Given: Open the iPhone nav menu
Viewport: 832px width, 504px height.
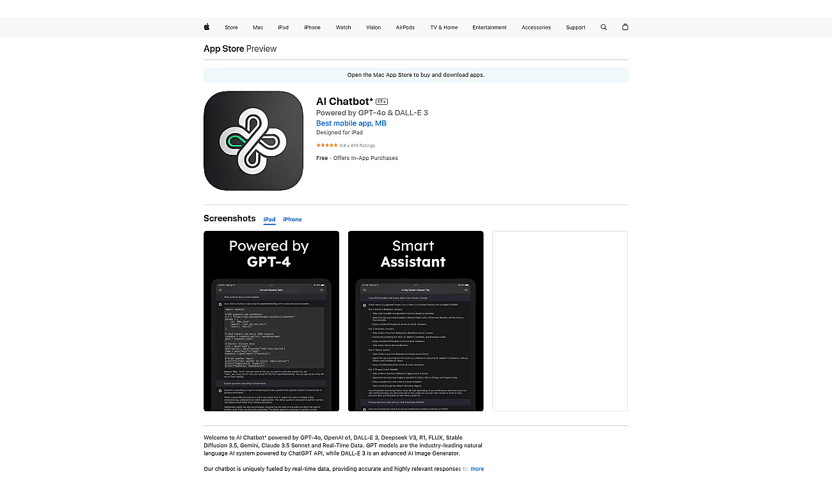Looking at the screenshot, I should tap(312, 28).
